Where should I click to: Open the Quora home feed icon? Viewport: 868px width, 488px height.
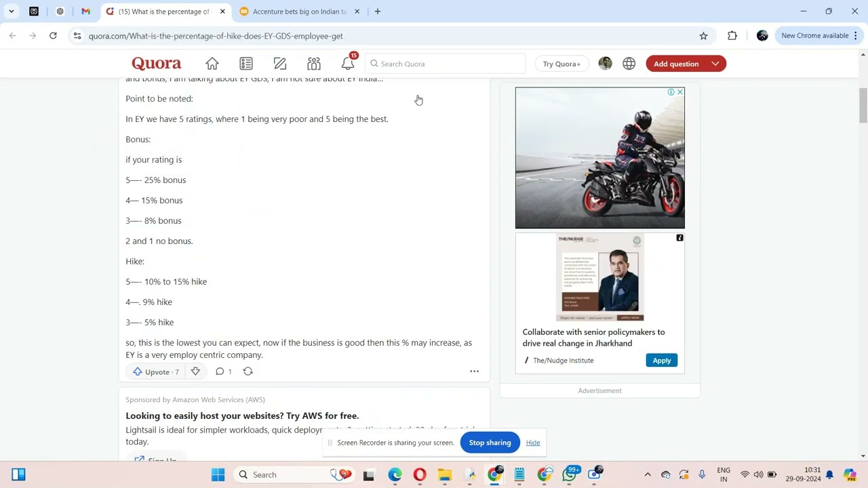click(x=212, y=64)
